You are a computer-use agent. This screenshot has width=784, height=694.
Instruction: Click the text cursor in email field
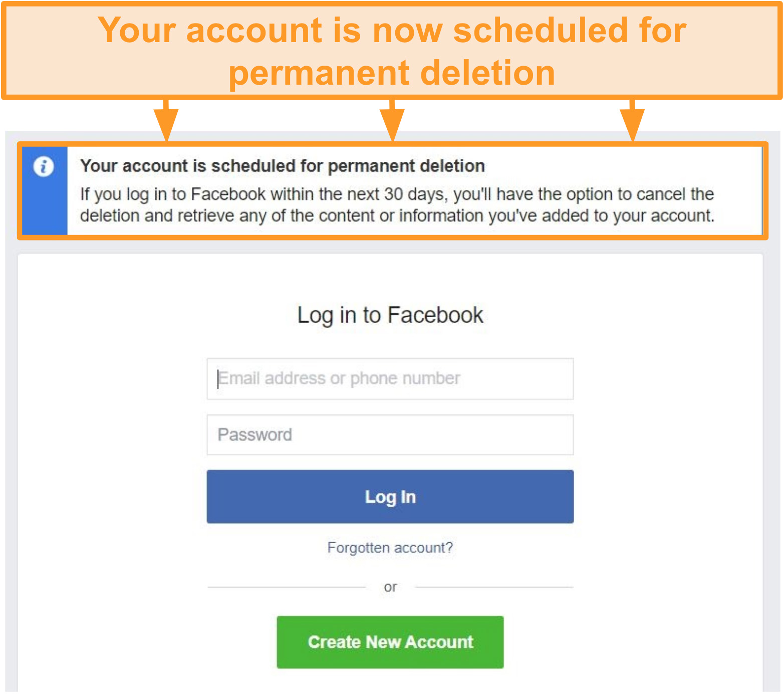(218, 379)
